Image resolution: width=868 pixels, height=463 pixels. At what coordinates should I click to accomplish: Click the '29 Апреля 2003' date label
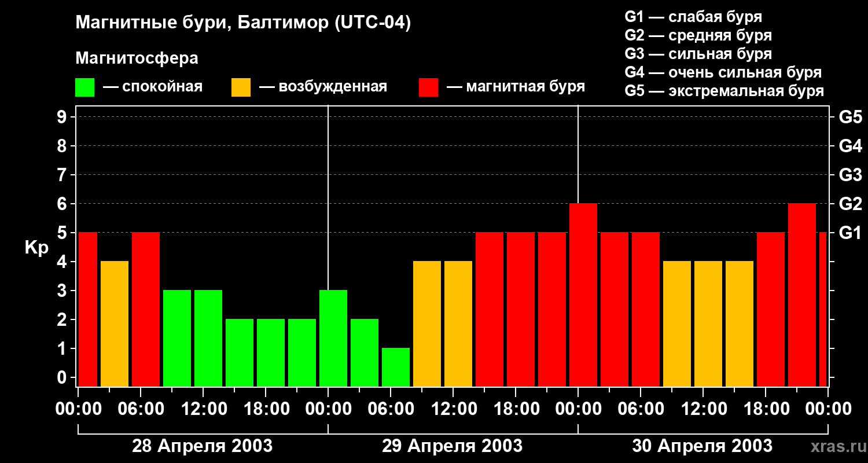[x=453, y=446]
